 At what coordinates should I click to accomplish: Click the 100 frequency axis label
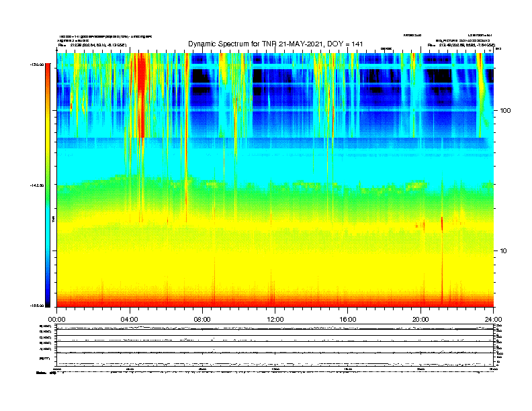point(505,111)
